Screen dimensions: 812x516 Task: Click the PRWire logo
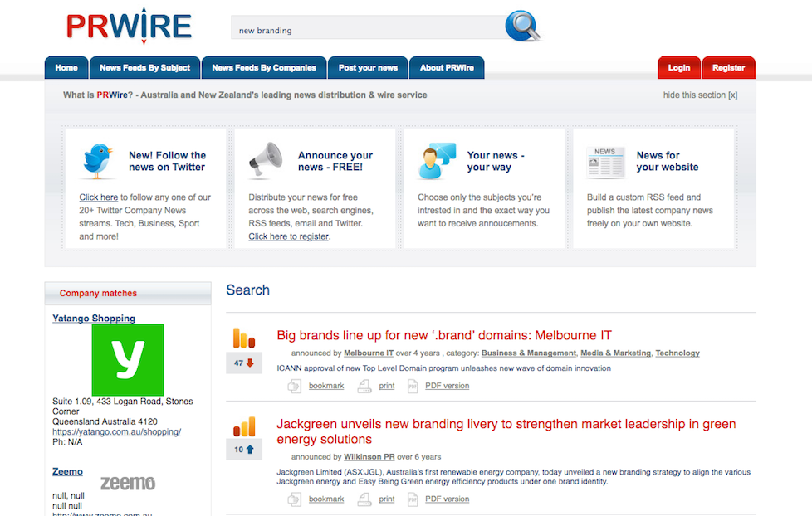point(129,26)
